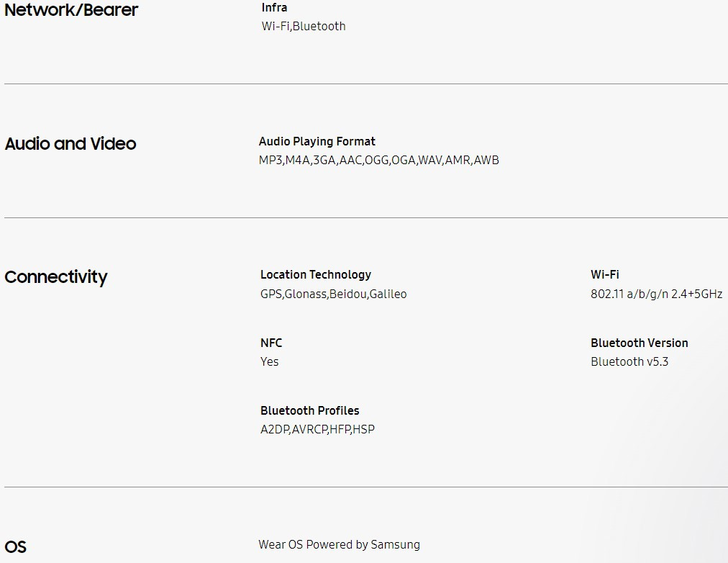Viewport: 728px width, 563px height.
Task: Select the Wi-Fi label under Connectivity
Action: [x=604, y=275]
